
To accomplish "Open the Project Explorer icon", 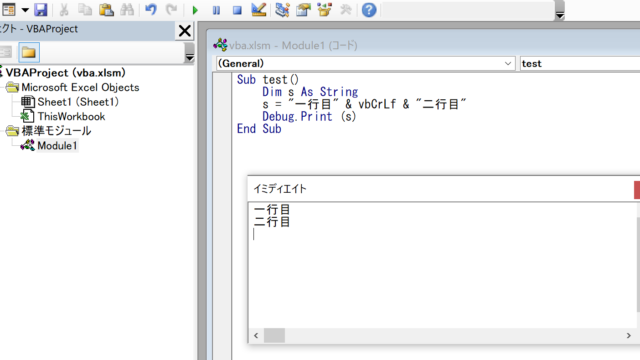I will click(x=282, y=10).
